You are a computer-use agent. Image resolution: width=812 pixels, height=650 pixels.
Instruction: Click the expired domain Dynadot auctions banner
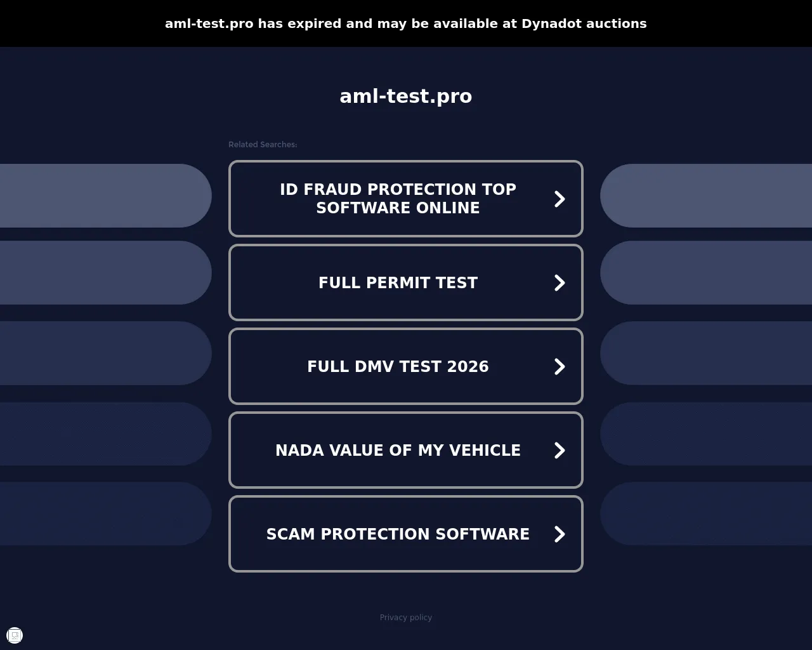[x=406, y=23]
